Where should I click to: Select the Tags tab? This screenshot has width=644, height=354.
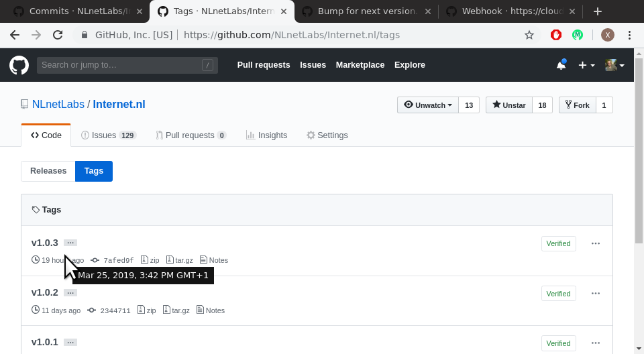[x=94, y=171]
